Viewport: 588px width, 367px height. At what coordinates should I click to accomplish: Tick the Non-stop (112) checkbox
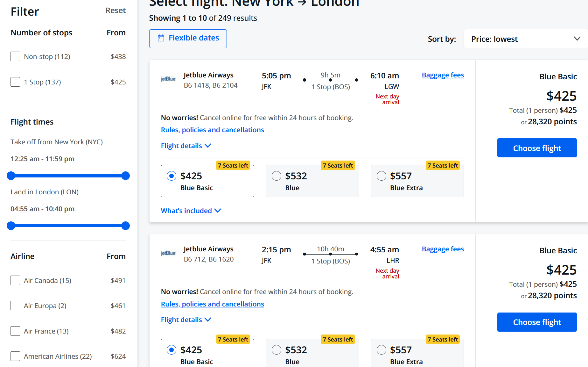point(15,56)
